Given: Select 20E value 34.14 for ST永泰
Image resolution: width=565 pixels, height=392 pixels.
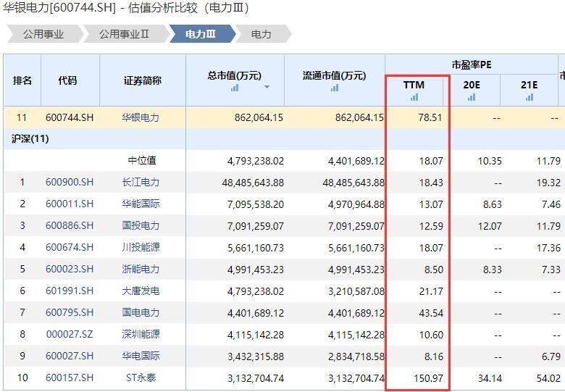Looking at the screenshot, I should pos(490,378).
